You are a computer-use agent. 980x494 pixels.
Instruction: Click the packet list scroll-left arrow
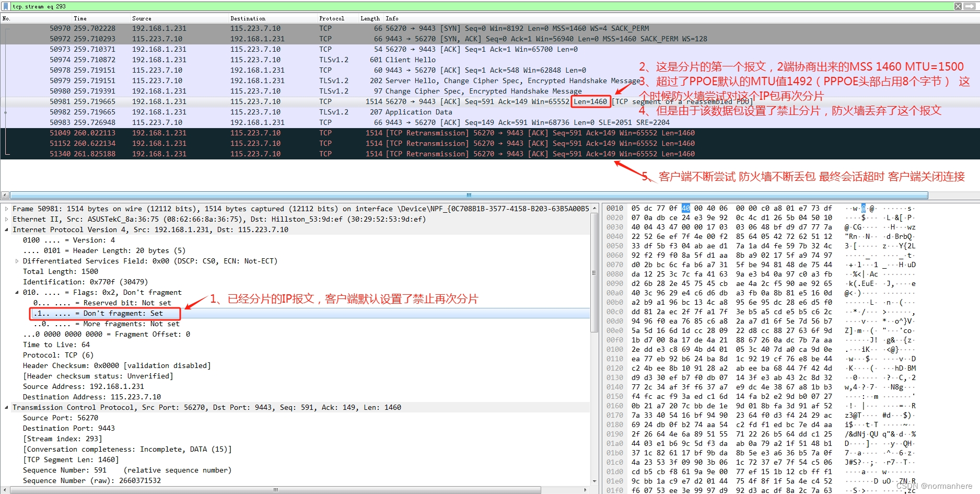tap(5, 195)
